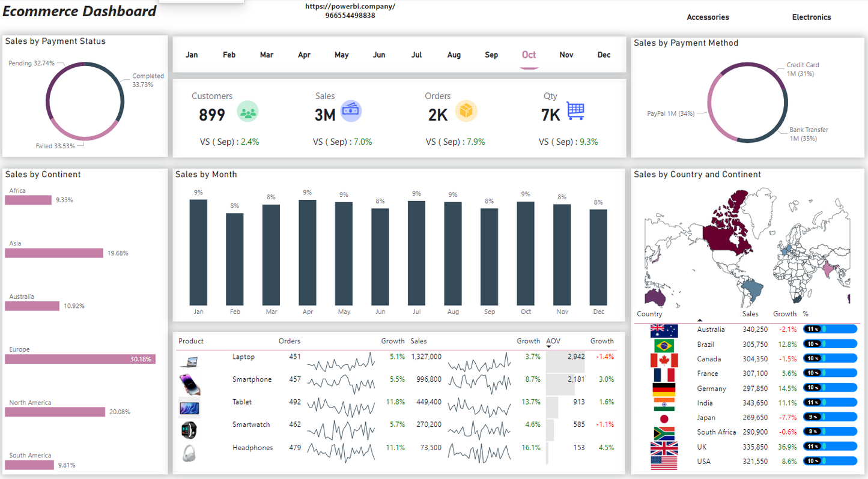
Task: Click the Orders package box icon
Action: click(466, 111)
